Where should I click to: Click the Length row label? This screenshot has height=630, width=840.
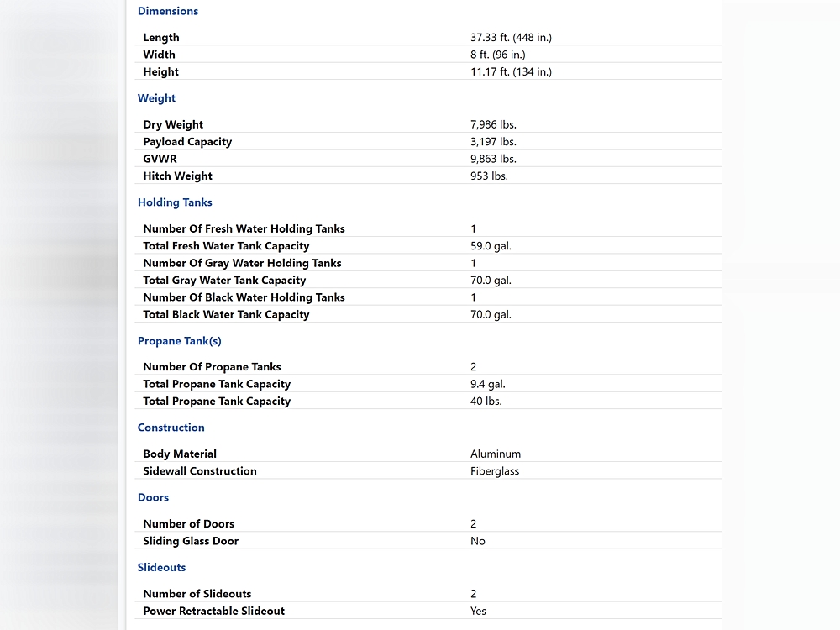[x=161, y=38]
